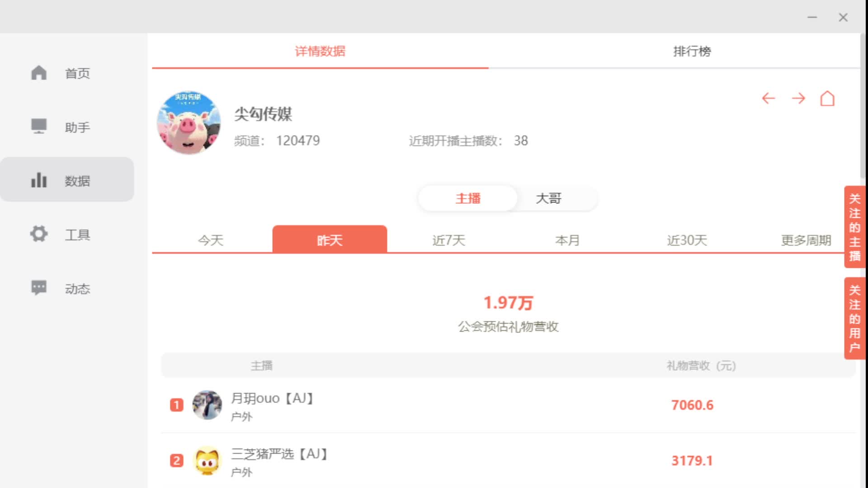The image size is (868, 488).
Task: Return to guild home via house icon
Action: click(x=827, y=98)
